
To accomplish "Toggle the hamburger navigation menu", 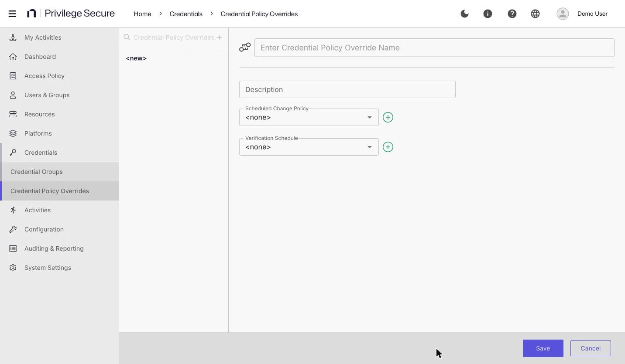I will coord(12,14).
